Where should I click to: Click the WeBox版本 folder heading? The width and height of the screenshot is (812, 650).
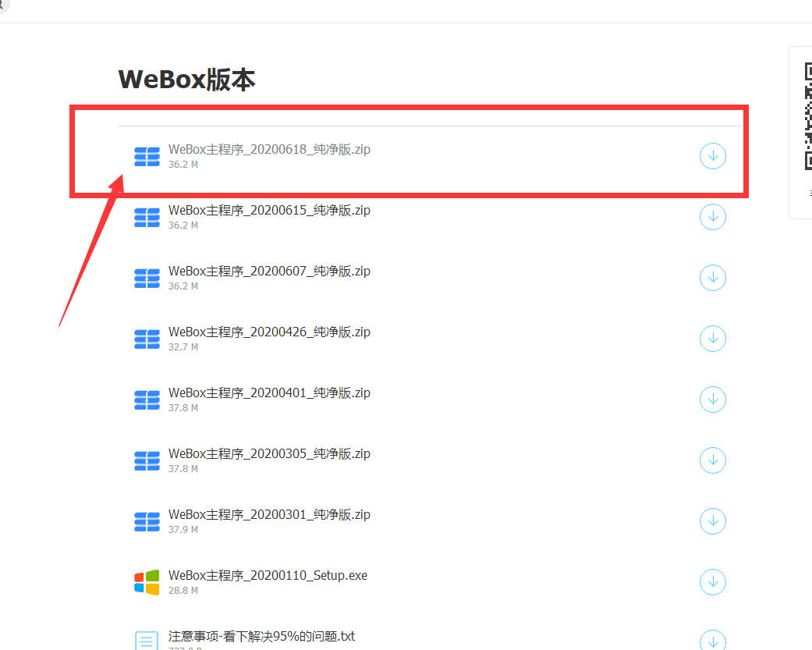pyautogui.click(x=187, y=80)
